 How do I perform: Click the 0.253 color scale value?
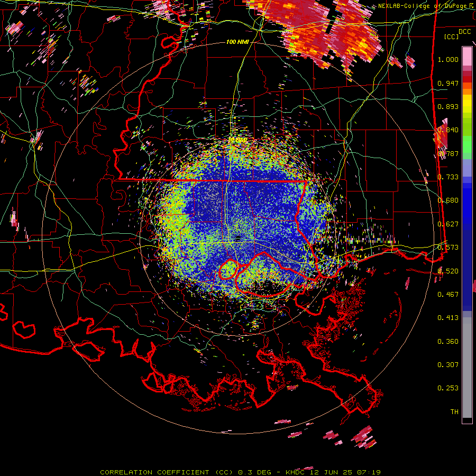click(x=448, y=388)
